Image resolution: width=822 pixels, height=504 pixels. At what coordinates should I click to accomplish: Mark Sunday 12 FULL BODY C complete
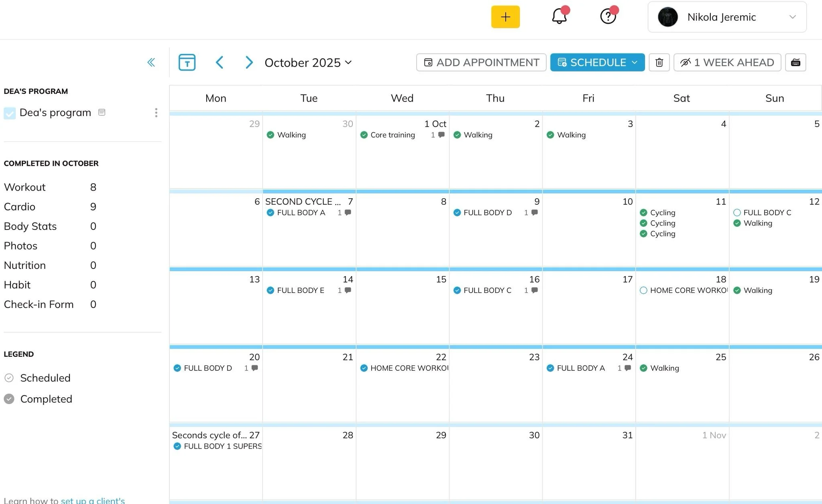pos(737,213)
